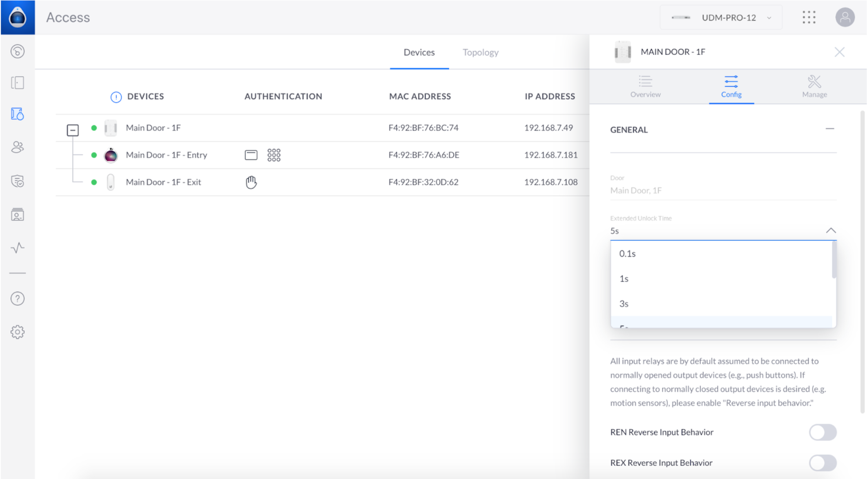Collapse the Extended Unlock Time dropdown
Image resolution: width=868 pixels, height=479 pixels.
[831, 230]
